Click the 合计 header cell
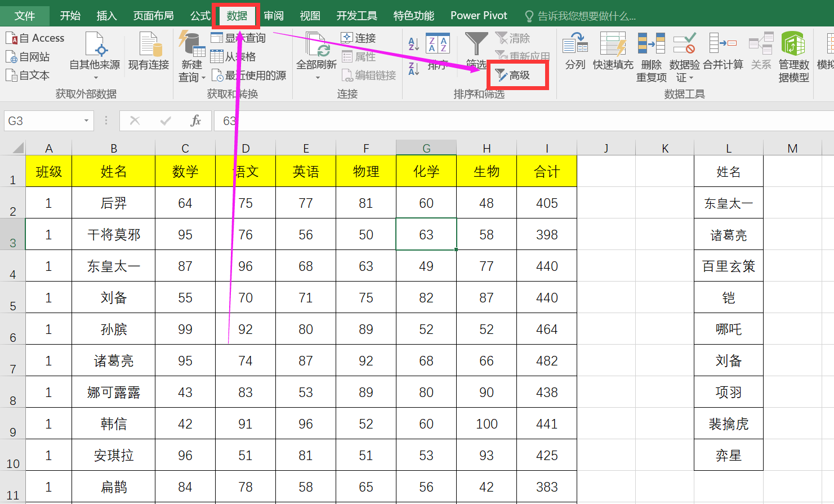Viewport: 834px width, 504px height. (547, 171)
